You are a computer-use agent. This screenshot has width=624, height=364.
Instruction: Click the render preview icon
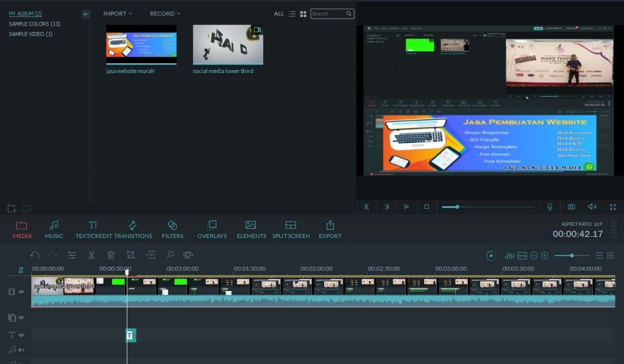click(491, 256)
